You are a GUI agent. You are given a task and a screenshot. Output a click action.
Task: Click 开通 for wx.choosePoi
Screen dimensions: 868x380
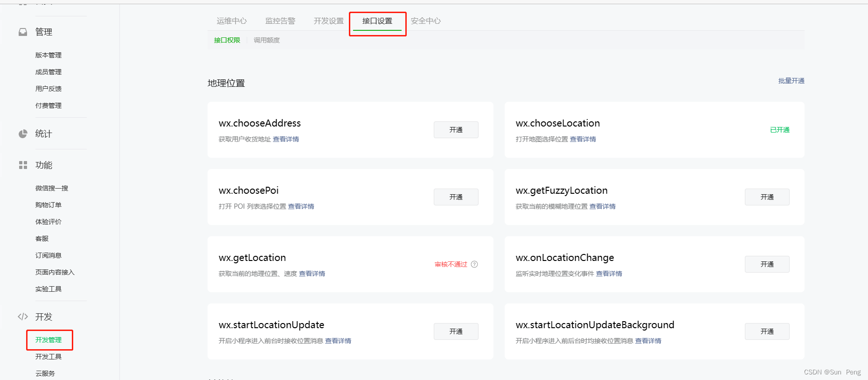click(x=456, y=197)
